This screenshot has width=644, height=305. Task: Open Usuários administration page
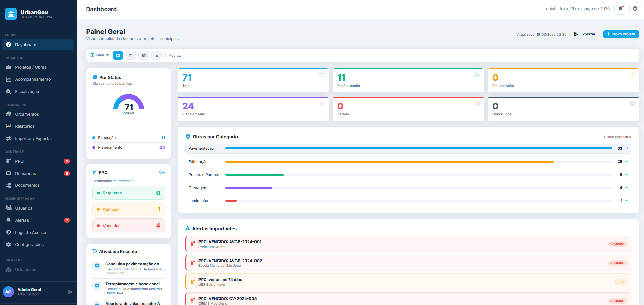(x=38, y=208)
